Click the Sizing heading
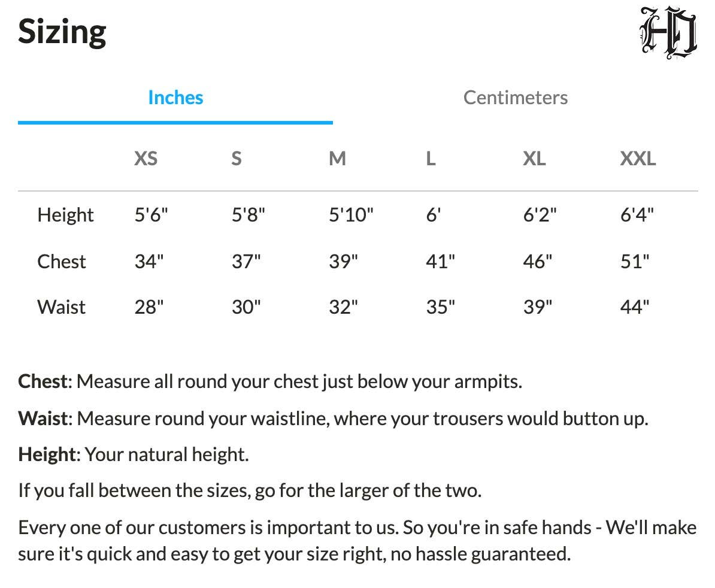The height and width of the screenshot is (588, 715). (x=62, y=32)
